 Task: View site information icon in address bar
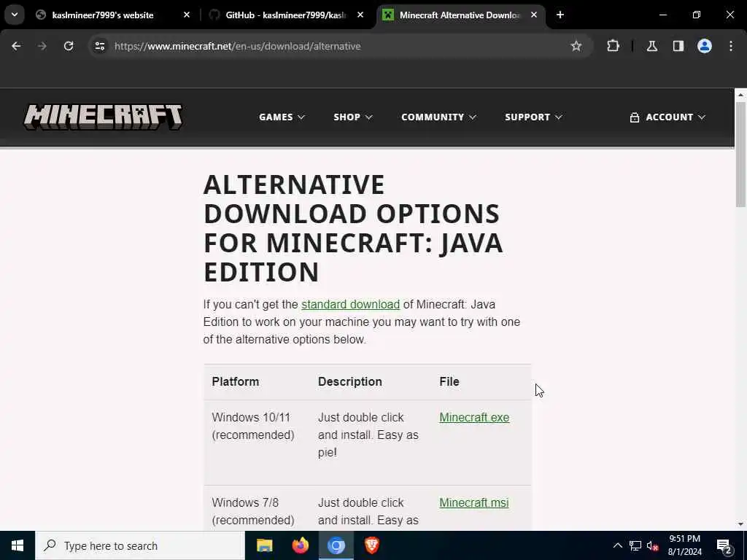99,46
